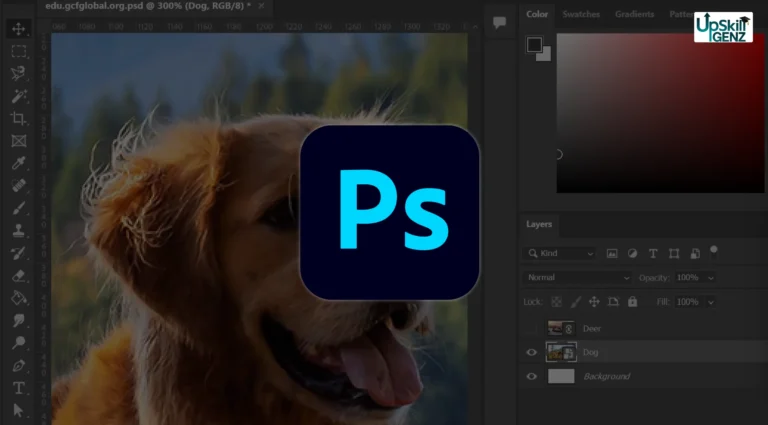Select the Paint Bucket tool
768x425 pixels.
[19, 298]
